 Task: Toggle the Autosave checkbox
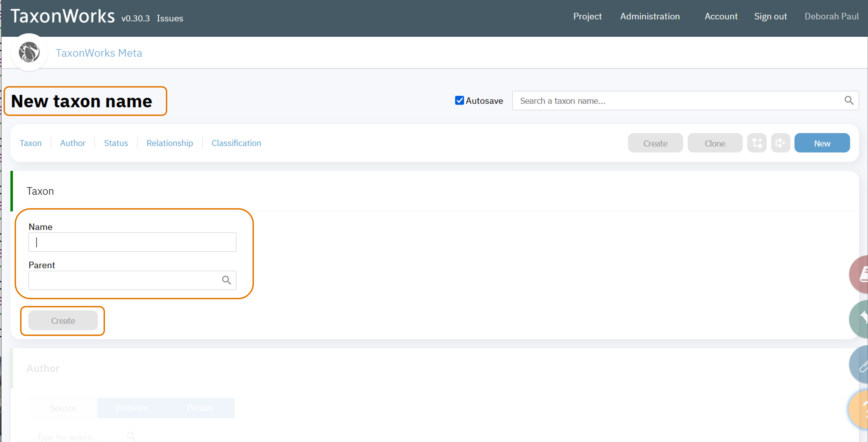(459, 100)
